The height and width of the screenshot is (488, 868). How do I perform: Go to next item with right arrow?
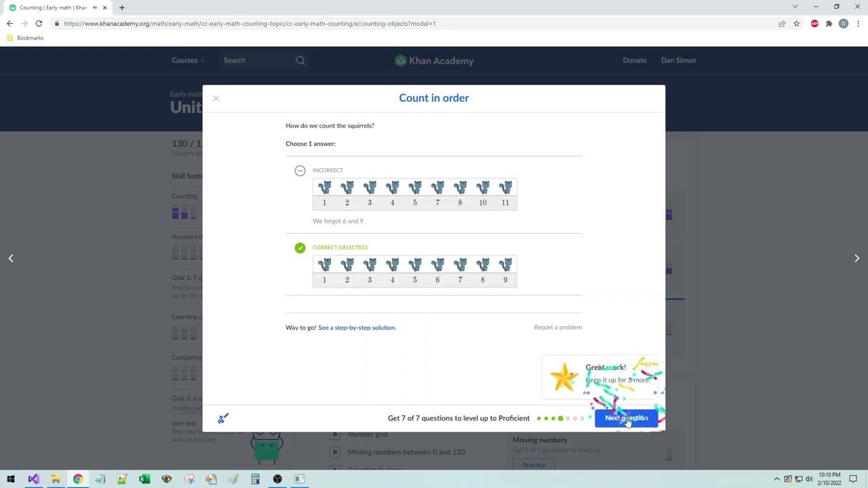click(x=856, y=258)
